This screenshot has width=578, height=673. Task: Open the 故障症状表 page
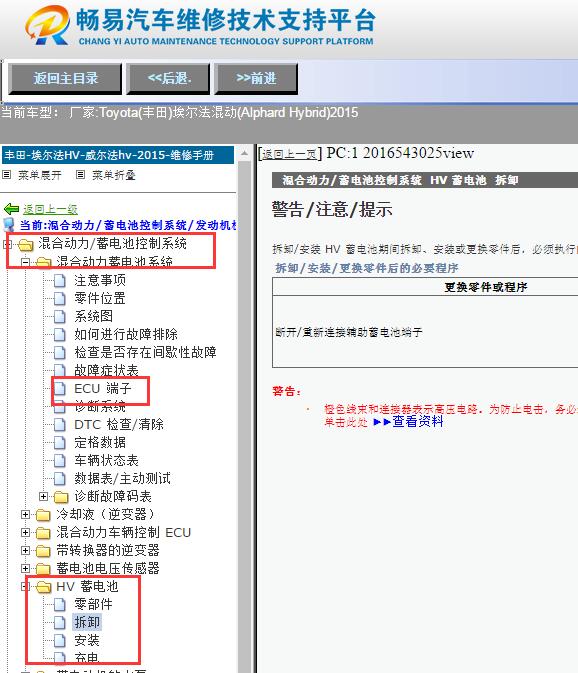(106, 370)
